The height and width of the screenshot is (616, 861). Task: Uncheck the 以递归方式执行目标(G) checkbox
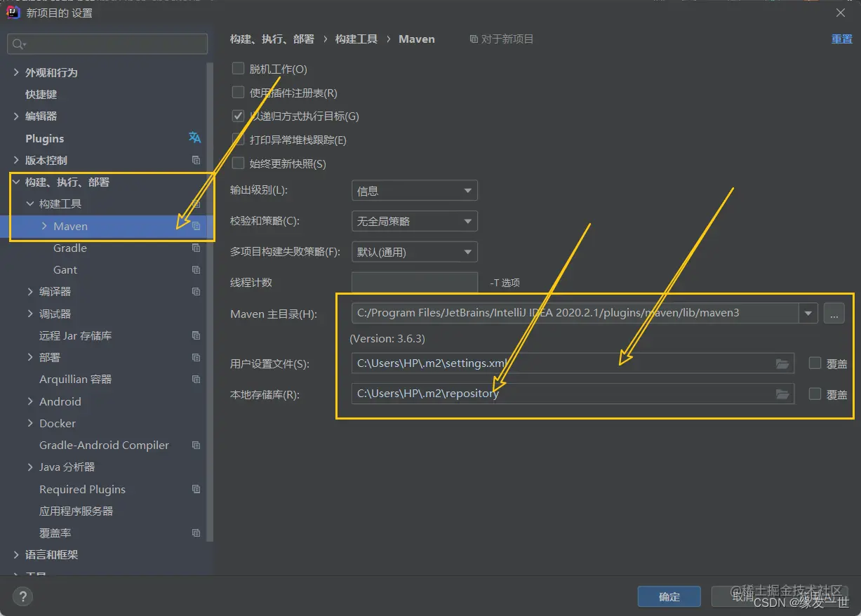[238, 116]
